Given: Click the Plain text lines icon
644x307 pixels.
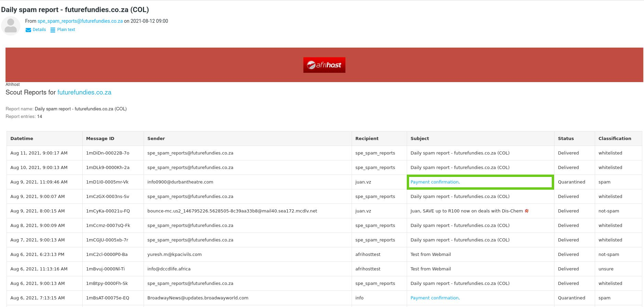Looking at the screenshot, I should 53,30.
